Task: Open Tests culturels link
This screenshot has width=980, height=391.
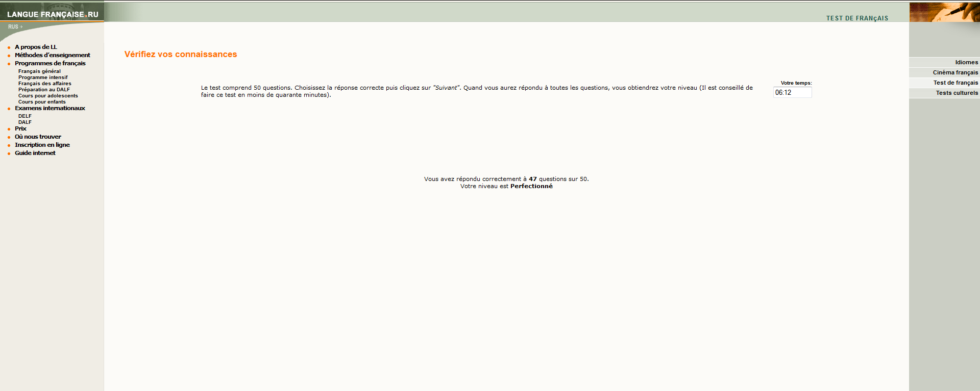Action: click(957, 93)
